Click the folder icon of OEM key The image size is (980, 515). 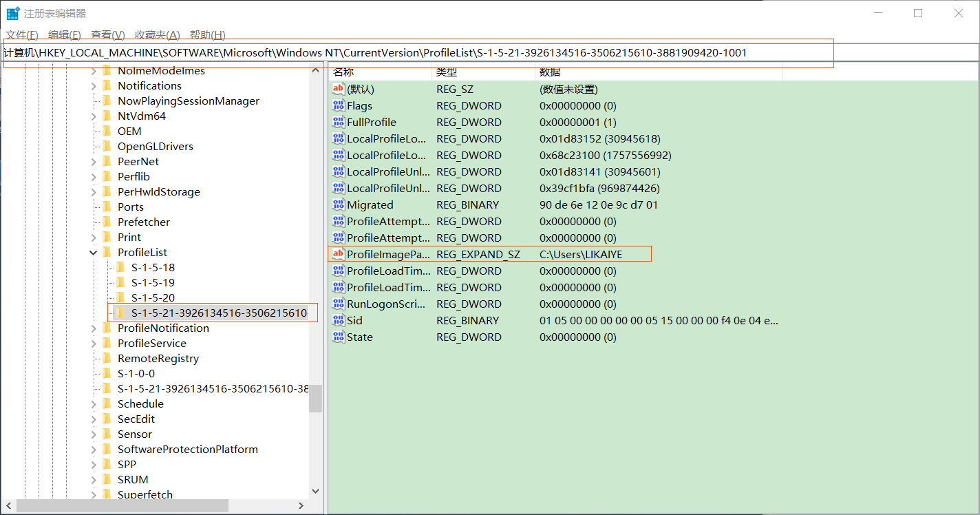click(x=107, y=131)
